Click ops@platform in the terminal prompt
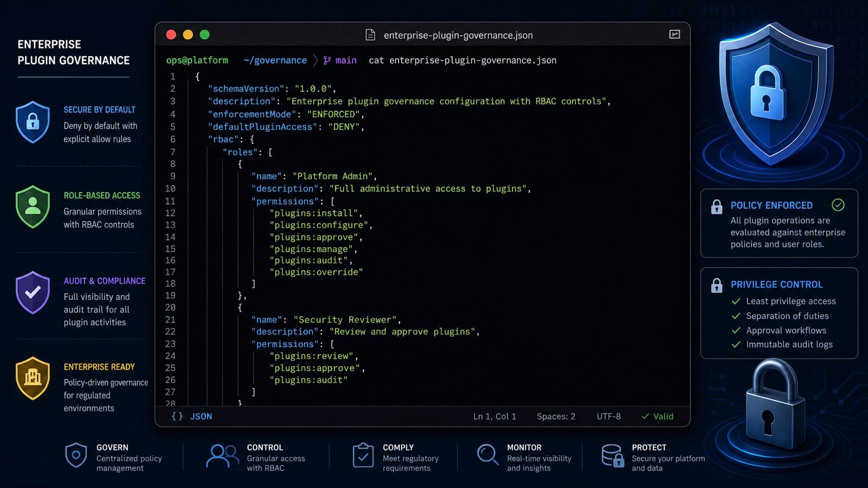Viewport: 868px width, 488px height. 197,61
